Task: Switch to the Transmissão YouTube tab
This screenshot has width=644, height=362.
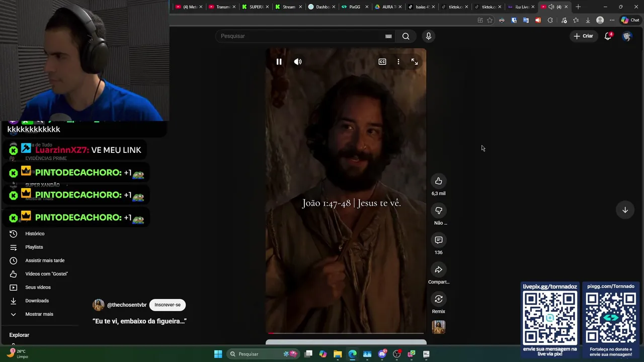Action: pyautogui.click(x=222, y=7)
